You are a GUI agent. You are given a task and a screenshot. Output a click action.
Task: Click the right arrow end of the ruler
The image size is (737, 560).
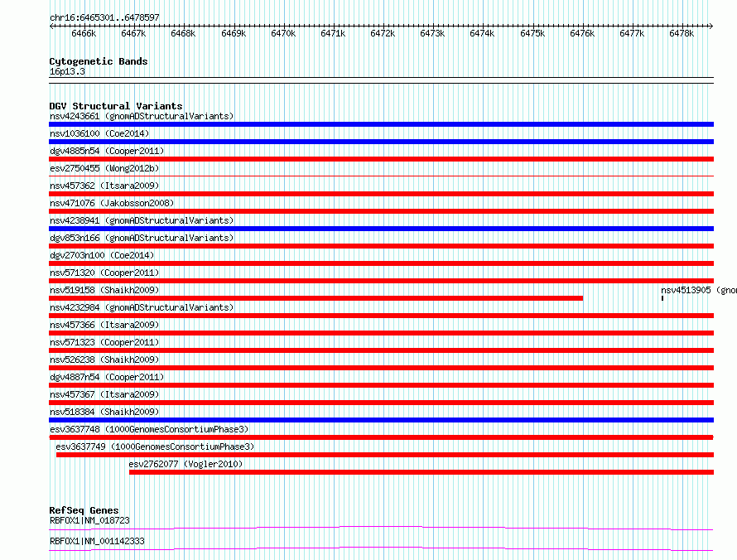pyautogui.click(x=711, y=27)
